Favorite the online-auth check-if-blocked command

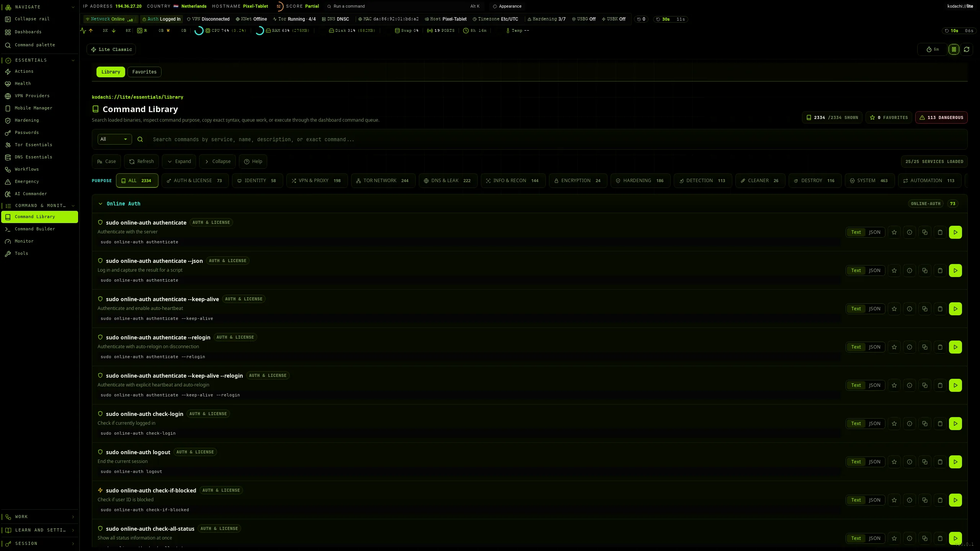[894, 500]
